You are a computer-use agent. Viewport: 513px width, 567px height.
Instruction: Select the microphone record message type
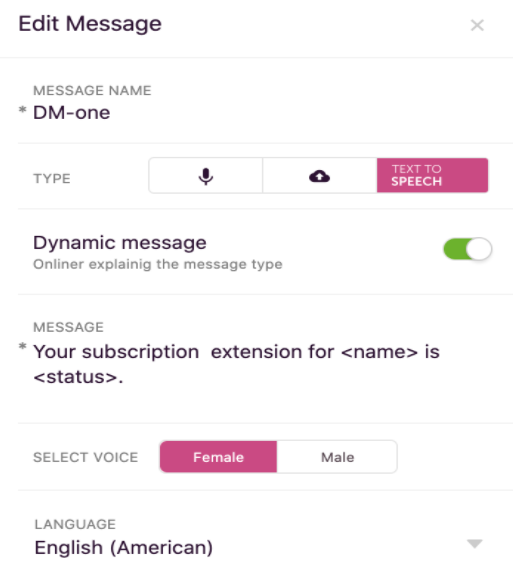tap(206, 176)
